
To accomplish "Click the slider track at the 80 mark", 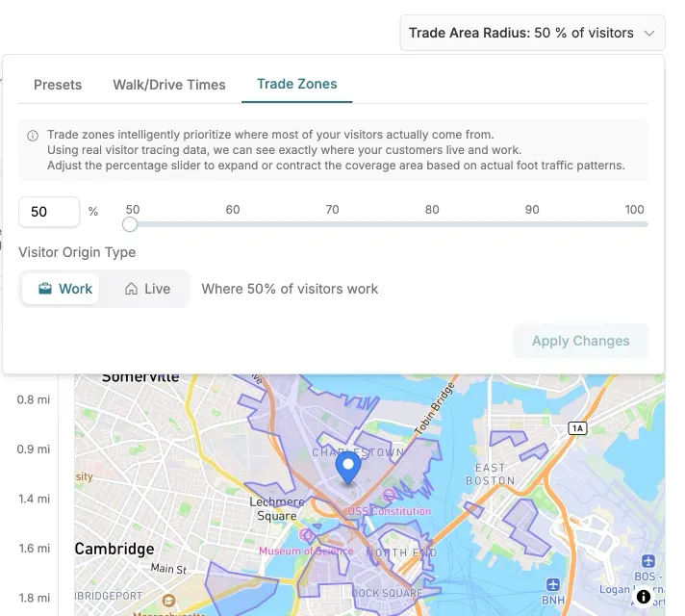I will [432, 224].
